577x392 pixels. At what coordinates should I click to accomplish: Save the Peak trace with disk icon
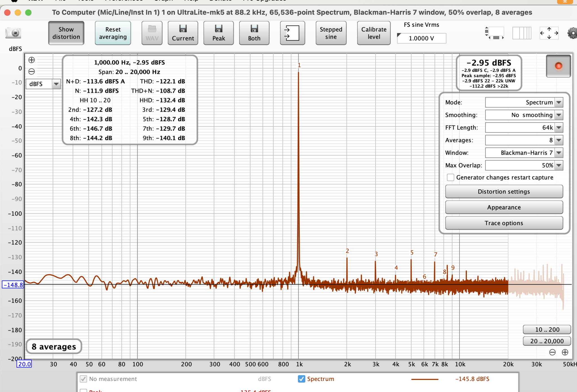219,33
